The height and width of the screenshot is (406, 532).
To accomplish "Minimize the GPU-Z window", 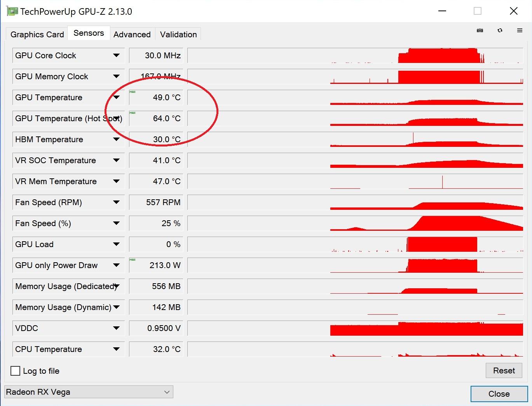I will click(442, 11).
